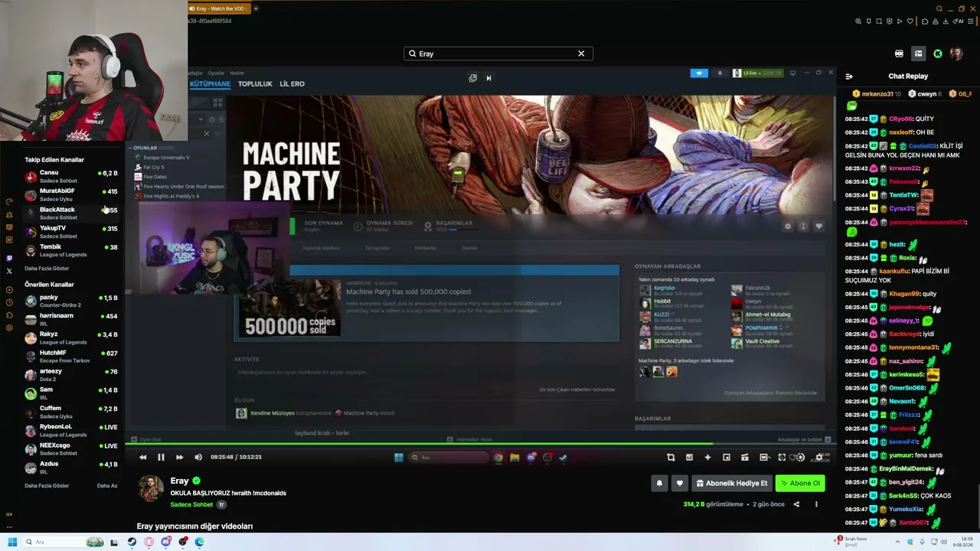The width and height of the screenshot is (980, 551).
Task: Collapse the Chat Replay panel
Action: coord(849,77)
